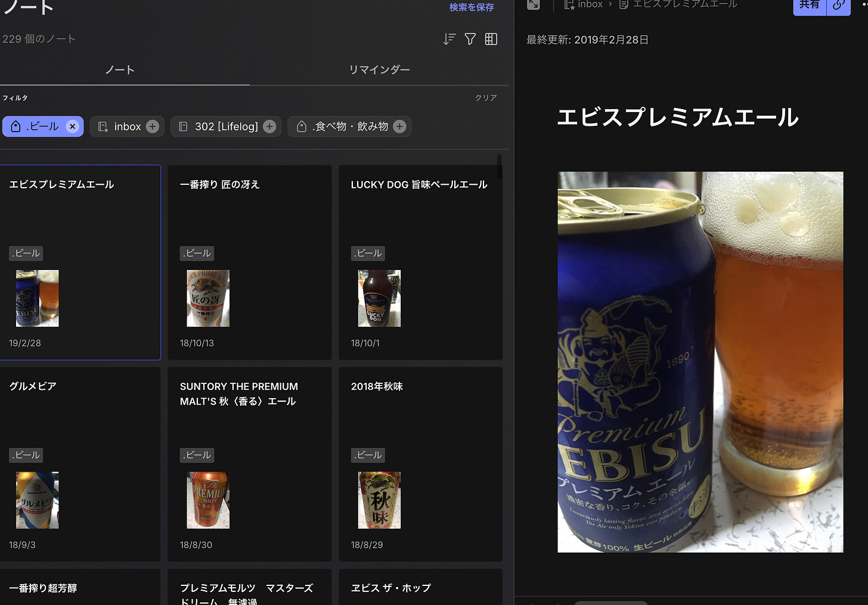The width and height of the screenshot is (868, 605).
Task: Clear all filters with クリア
Action: pos(486,98)
